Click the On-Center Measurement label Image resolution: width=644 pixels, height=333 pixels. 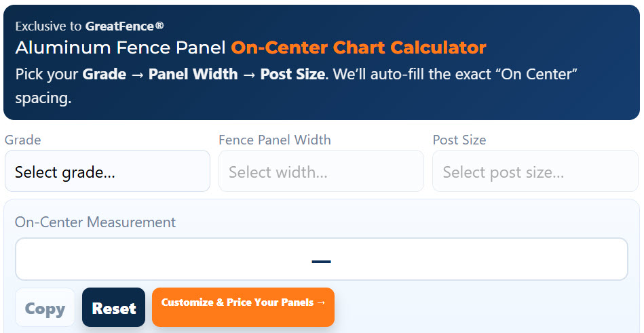(95, 222)
